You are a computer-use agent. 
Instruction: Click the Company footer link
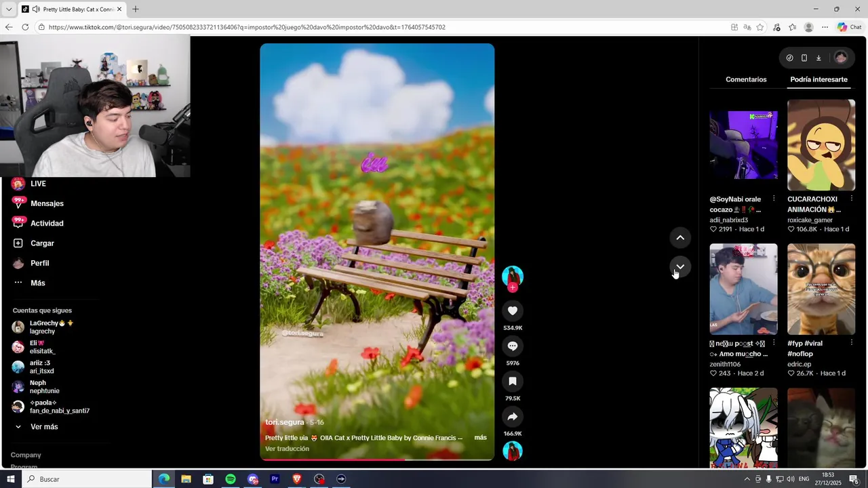(x=26, y=455)
